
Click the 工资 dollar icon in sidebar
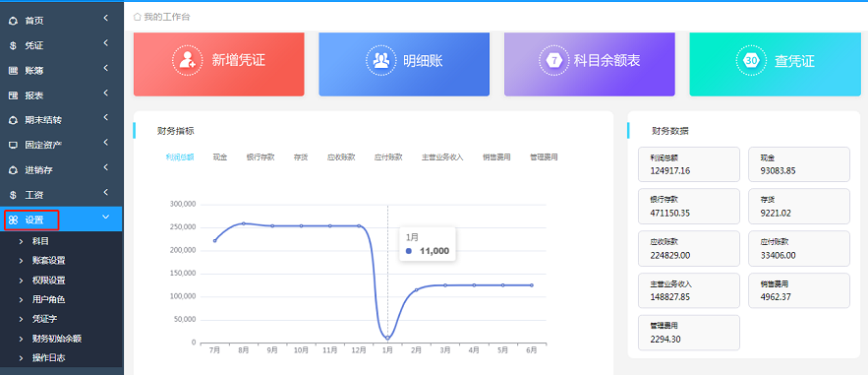(14, 195)
